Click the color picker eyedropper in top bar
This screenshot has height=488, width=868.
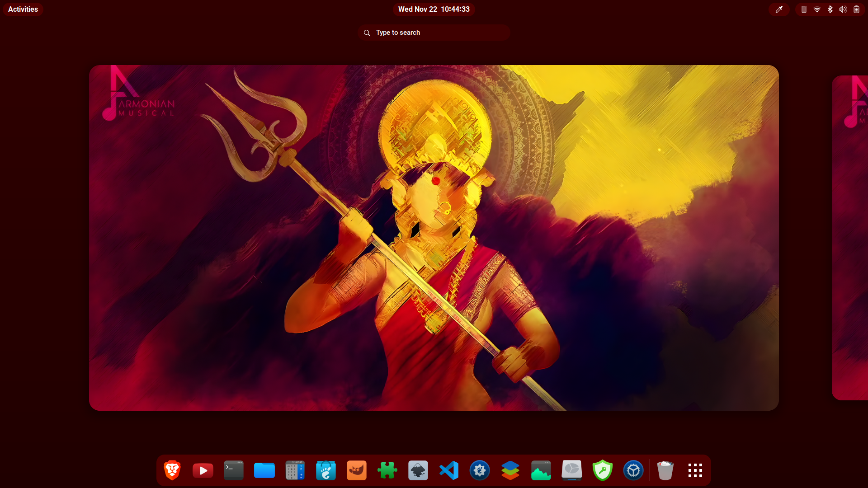click(779, 9)
